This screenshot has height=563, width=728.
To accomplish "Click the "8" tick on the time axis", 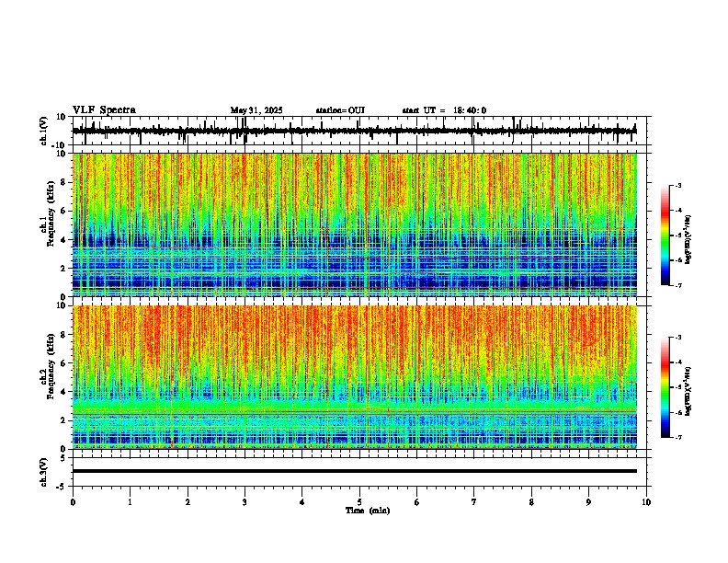I will [x=531, y=502].
